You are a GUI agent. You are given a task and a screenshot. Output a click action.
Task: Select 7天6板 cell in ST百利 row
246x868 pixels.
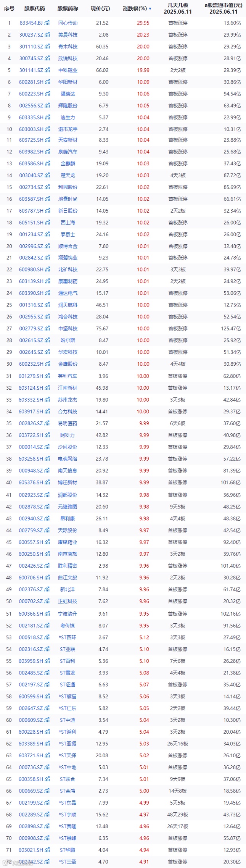(178, 661)
